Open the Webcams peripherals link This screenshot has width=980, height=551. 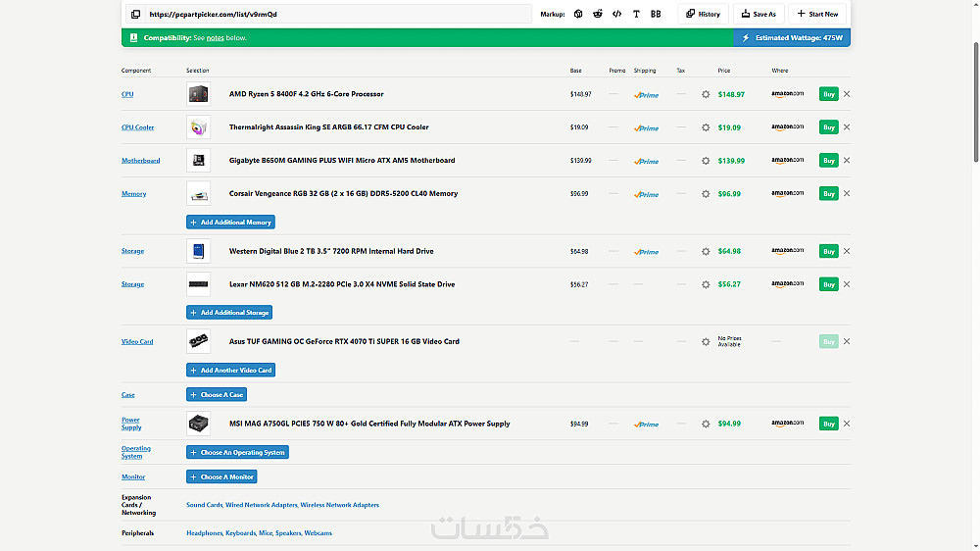point(318,533)
